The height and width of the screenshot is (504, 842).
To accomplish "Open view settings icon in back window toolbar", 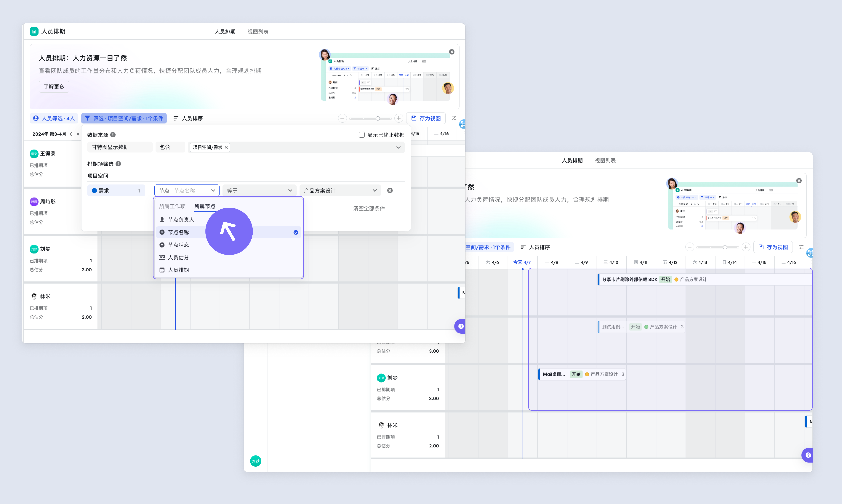I will click(x=801, y=247).
